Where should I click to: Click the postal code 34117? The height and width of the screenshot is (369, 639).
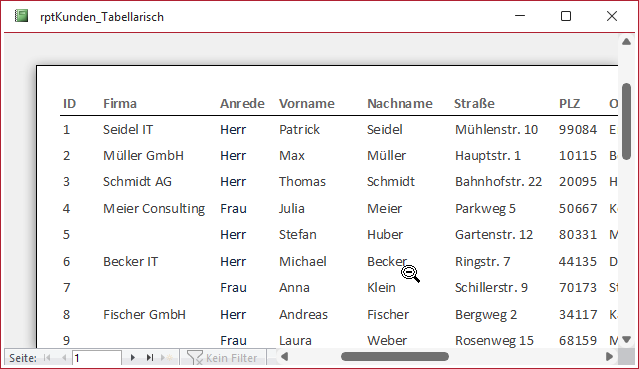tap(578, 315)
